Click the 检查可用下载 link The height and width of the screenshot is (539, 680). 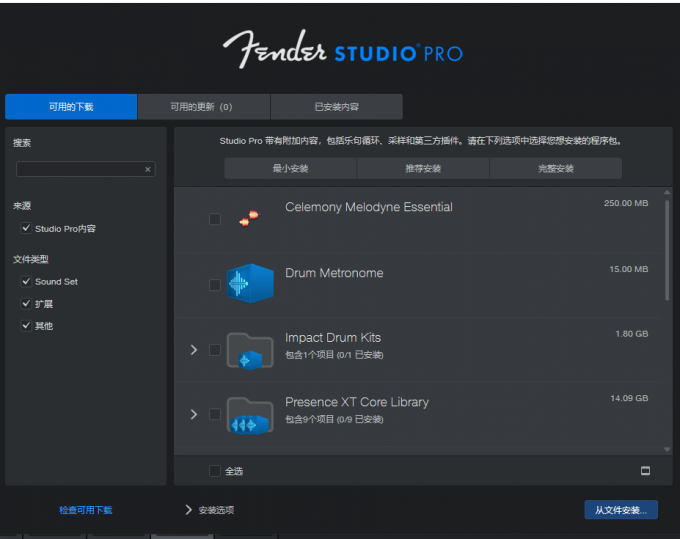click(x=85, y=510)
